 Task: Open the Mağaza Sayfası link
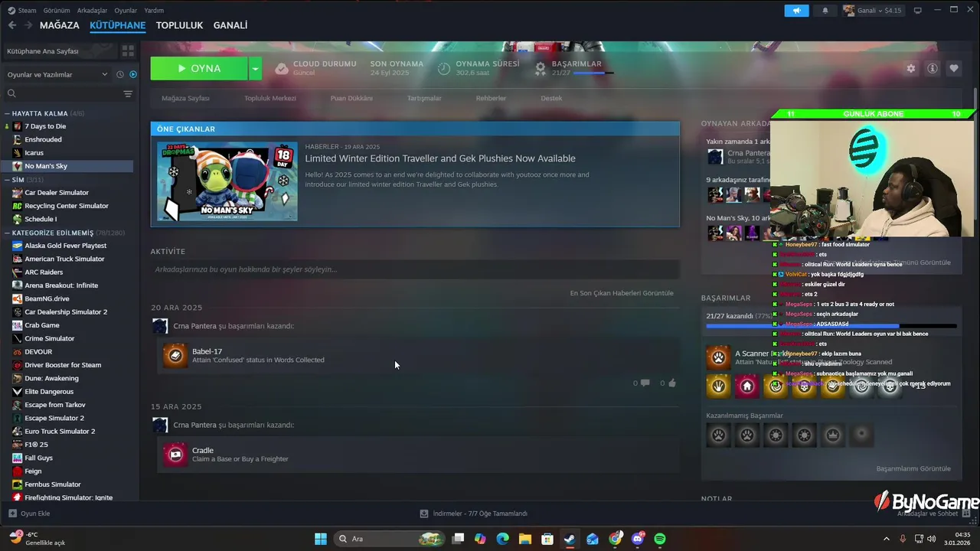(185, 98)
